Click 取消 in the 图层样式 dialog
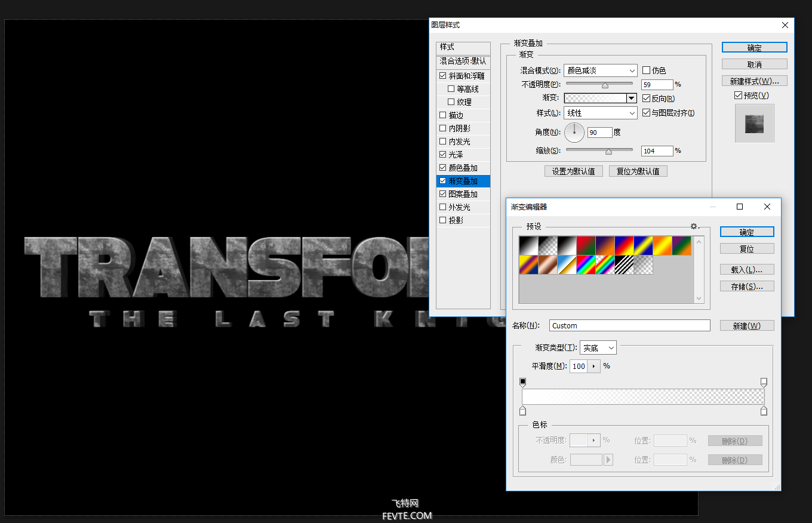The image size is (812, 523). 754,64
